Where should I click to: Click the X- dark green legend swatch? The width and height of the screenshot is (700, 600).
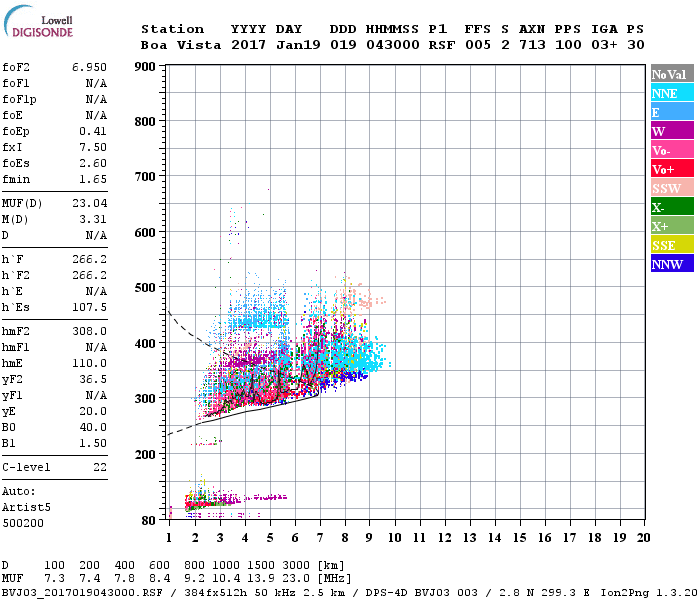tap(672, 206)
